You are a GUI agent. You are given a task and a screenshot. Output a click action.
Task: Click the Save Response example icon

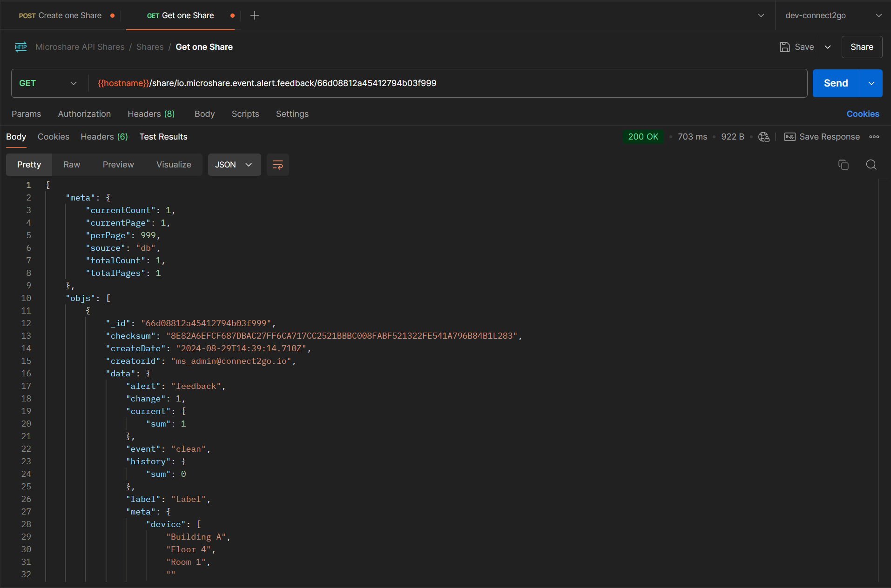pyautogui.click(x=790, y=137)
